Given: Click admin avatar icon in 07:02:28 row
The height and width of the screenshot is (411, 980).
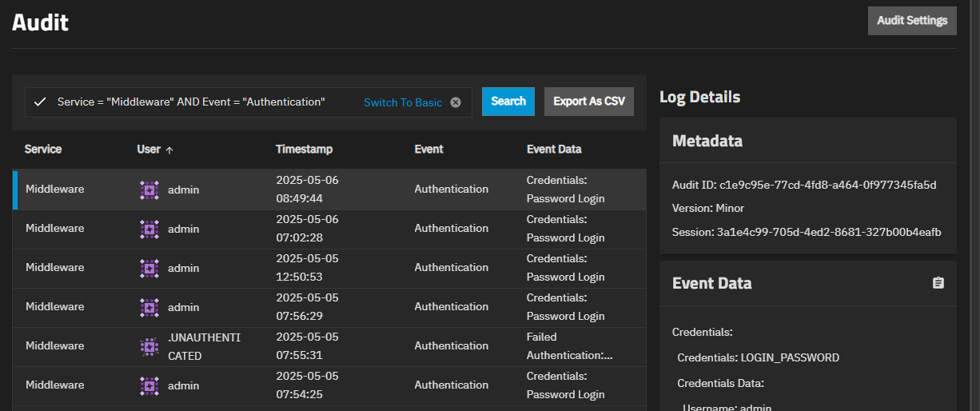Looking at the screenshot, I should click(149, 229).
